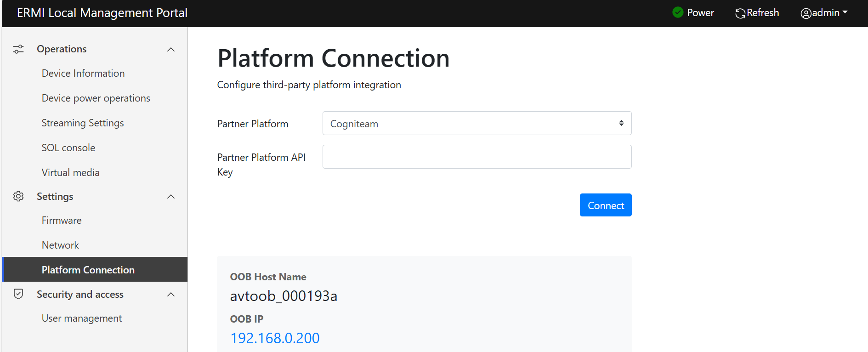Collapse the Settings section chevron
The image size is (868, 352).
pyautogui.click(x=171, y=197)
